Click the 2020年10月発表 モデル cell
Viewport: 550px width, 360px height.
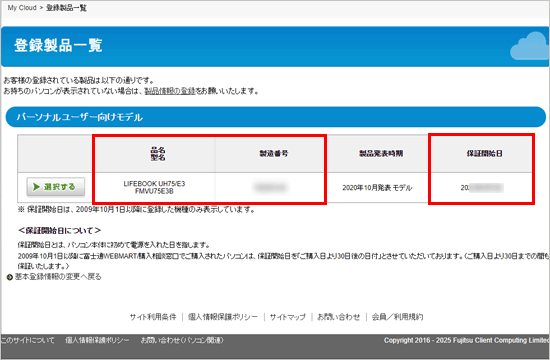377,188
